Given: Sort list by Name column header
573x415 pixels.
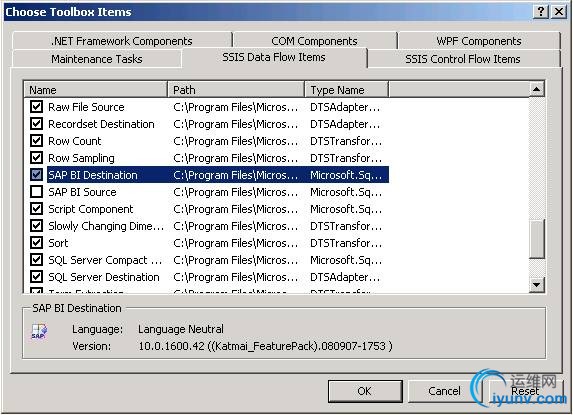Looking at the screenshot, I should click(95, 90).
